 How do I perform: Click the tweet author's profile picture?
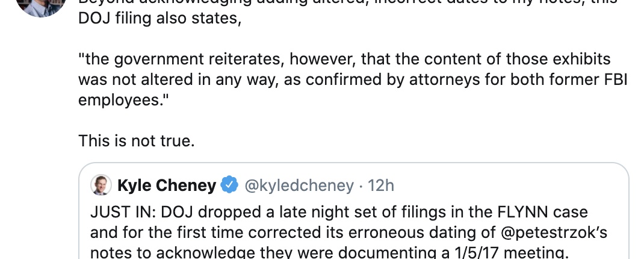(40, 6)
